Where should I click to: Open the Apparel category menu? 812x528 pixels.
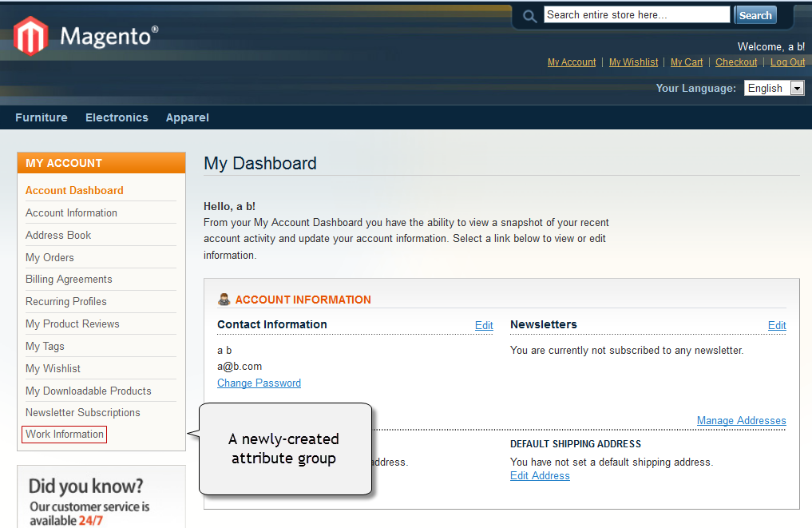[187, 117]
